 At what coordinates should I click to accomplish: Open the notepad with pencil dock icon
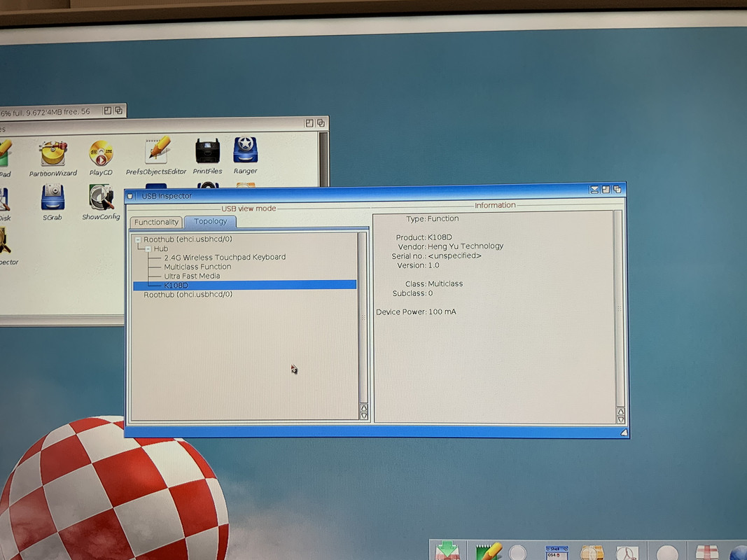click(x=489, y=552)
